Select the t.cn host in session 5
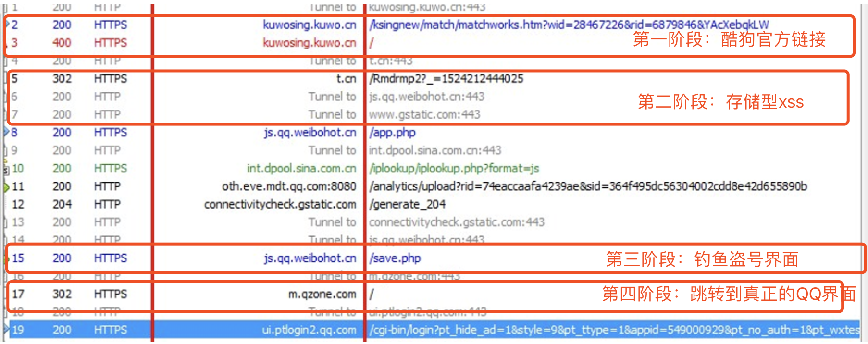Viewport: 868px width, 344px height. click(346, 79)
